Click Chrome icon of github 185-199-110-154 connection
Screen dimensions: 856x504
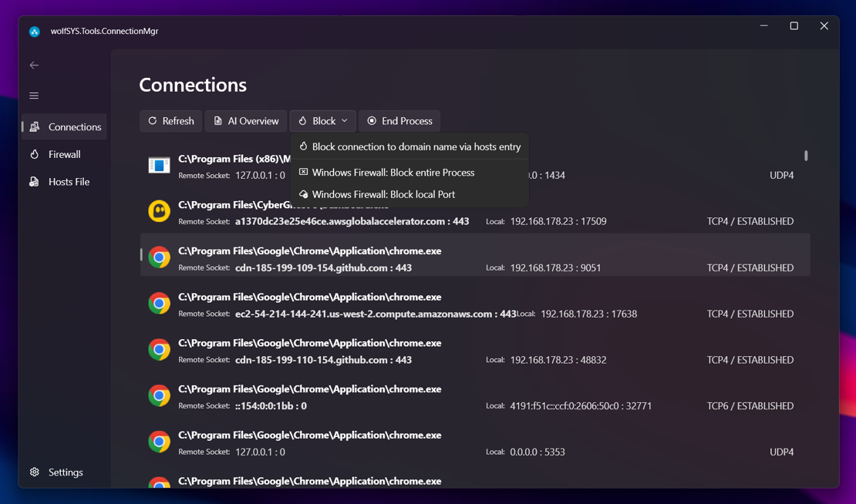[x=159, y=350]
